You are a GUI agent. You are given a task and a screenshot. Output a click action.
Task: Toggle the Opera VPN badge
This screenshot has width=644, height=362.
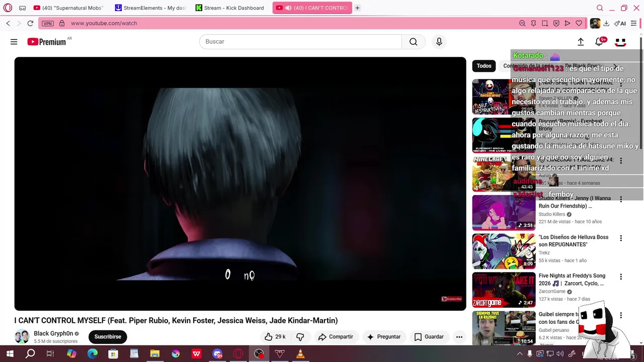[48, 23]
